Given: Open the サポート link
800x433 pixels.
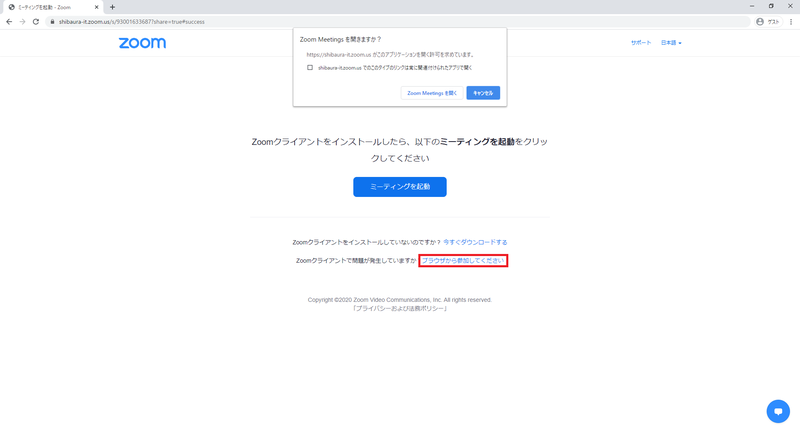Looking at the screenshot, I should (x=641, y=43).
